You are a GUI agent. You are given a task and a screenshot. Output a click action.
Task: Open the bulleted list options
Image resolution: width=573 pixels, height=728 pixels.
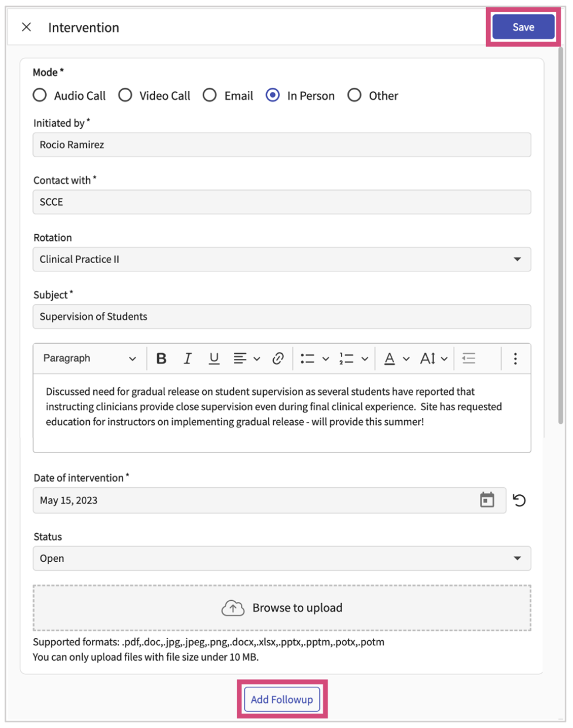point(326,359)
